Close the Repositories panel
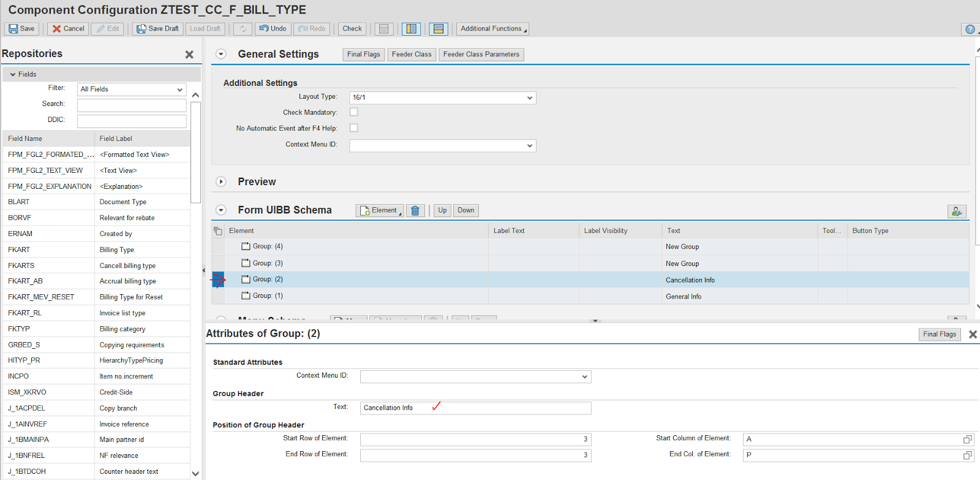980x480 pixels. (189, 55)
